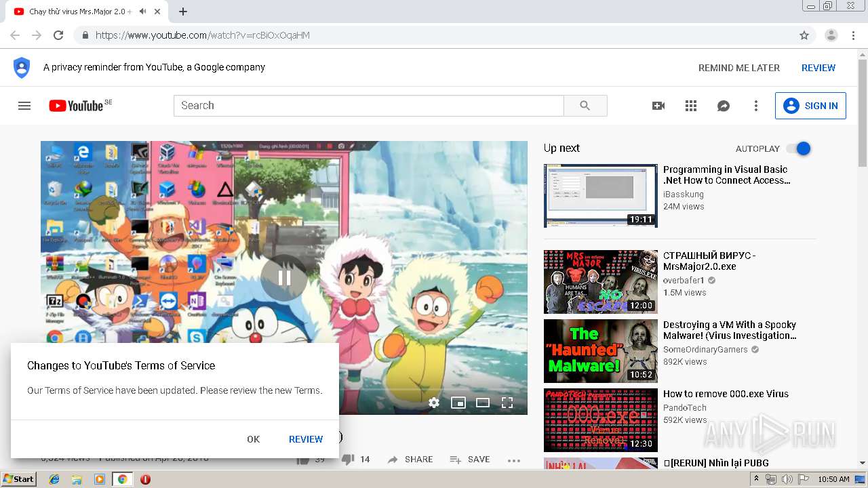This screenshot has height=488, width=868.
Task: Visit iBasskung channel link
Action: pyautogui.click(x=684, y=194)
